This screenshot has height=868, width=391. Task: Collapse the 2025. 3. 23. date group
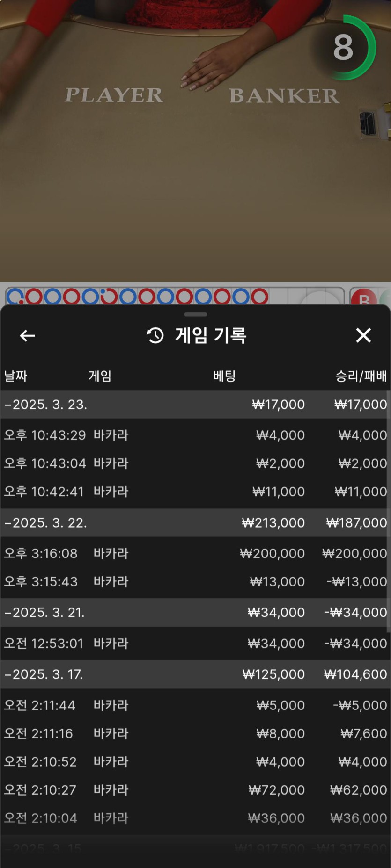tap(46, 405)
